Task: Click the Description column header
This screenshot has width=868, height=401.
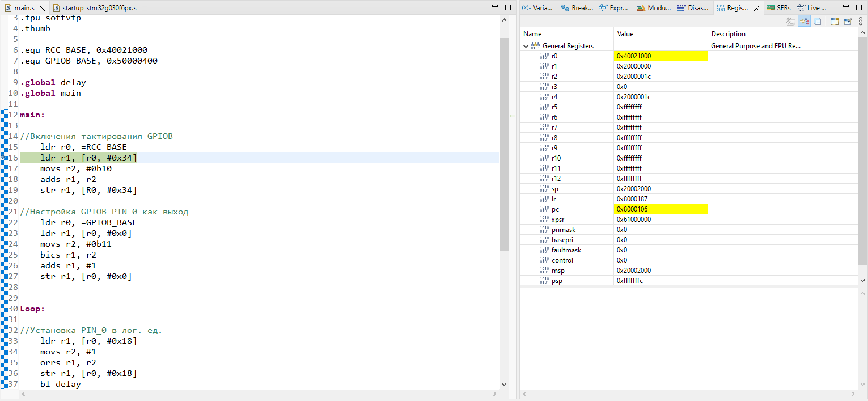Action: coord(755,34)
